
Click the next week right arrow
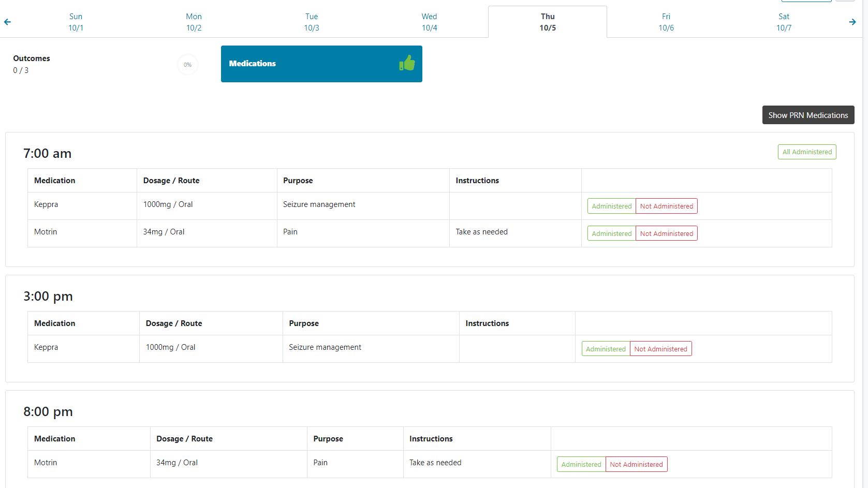tap(852, 22)
